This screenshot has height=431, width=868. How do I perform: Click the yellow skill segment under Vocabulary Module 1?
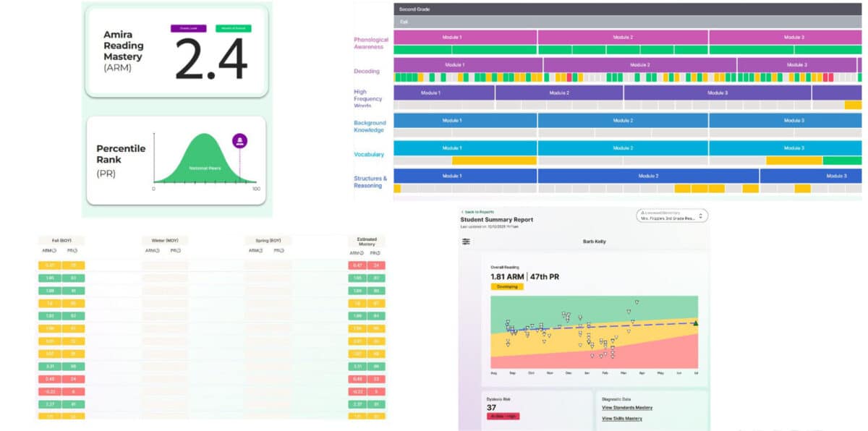(495, 161)
